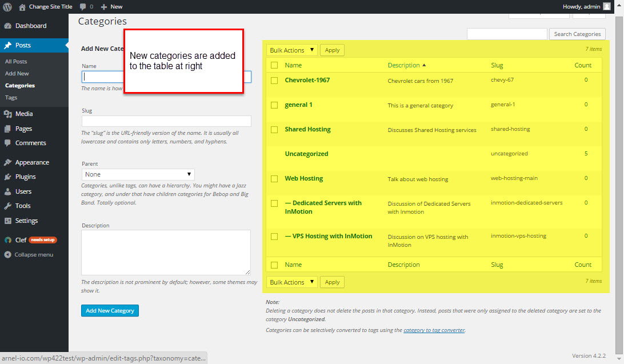This screenshot has height=364, width=624.
Task: Check the Dedicated Servers with InMotion checkbox
Action: [x=274, y=203]
